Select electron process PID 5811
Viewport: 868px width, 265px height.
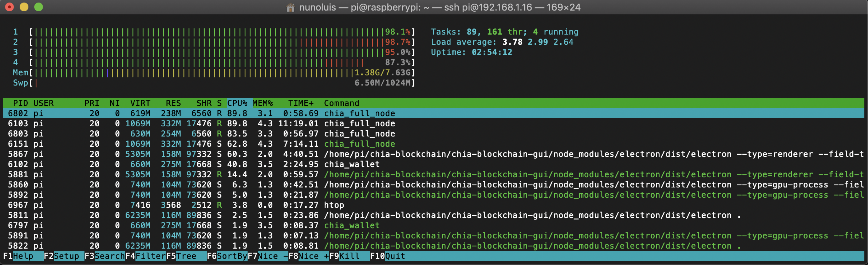[x=434, y=215]
